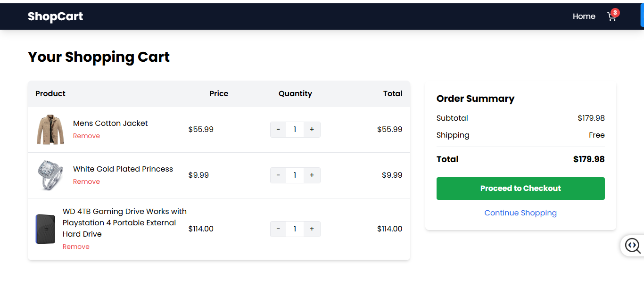The image size is (644, 288).
Task: Open the cart icon with badge 3
Action: (612, 16)
